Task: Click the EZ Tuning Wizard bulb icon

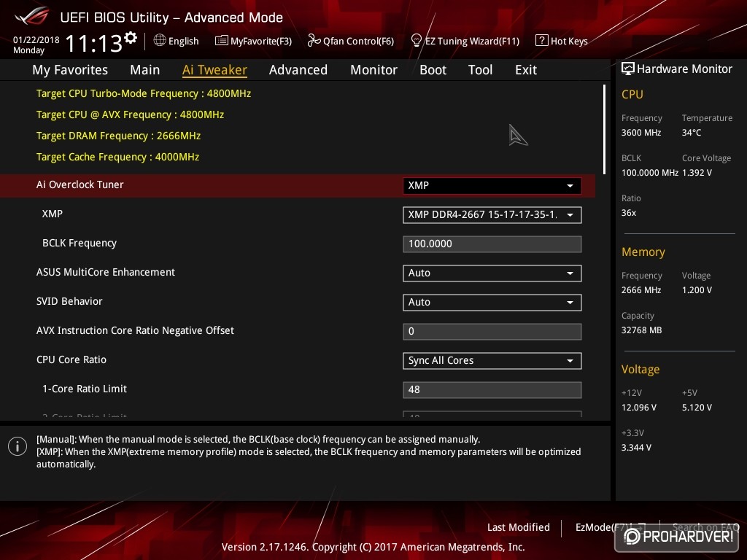Action: (x=416, y=41)
